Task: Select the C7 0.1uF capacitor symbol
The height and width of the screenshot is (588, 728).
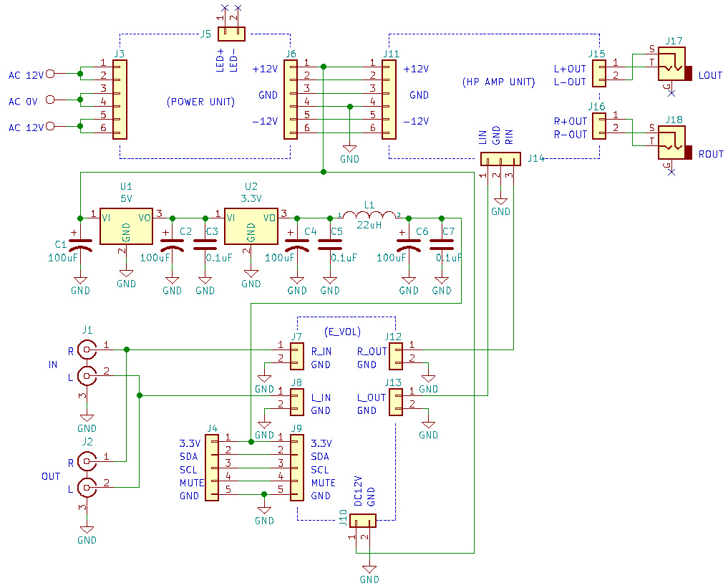Action: 442,244
